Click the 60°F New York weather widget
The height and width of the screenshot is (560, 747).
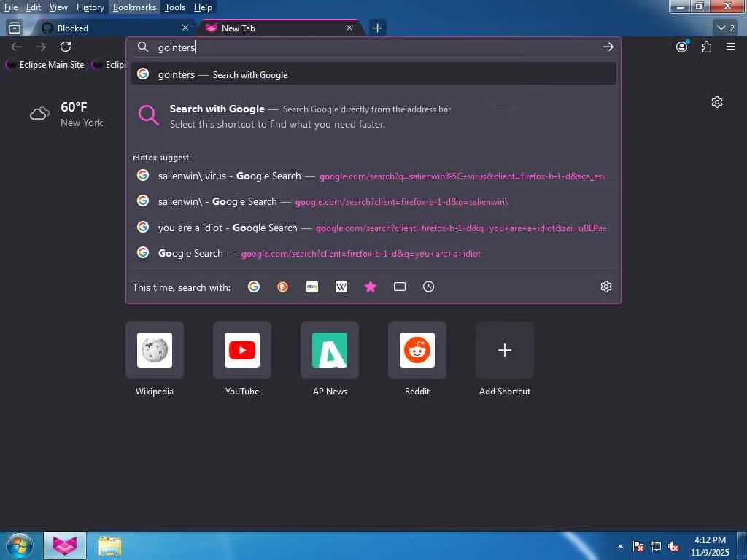click(66, 114)
